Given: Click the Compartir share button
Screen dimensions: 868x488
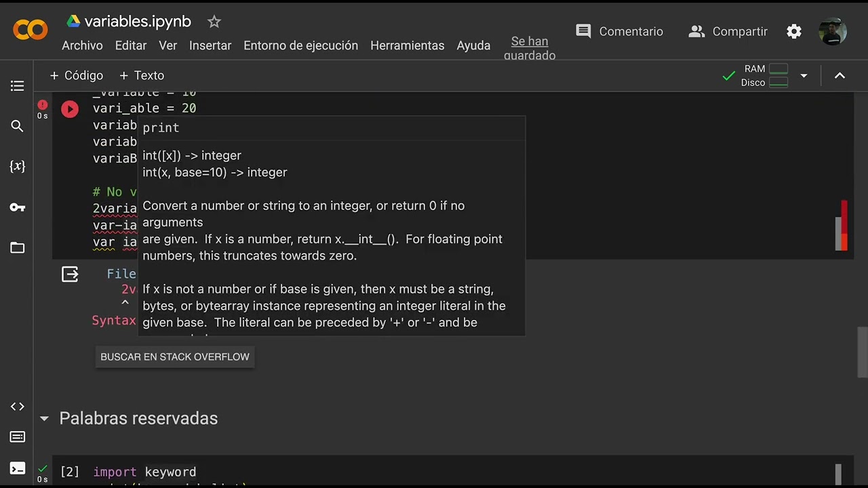Looking at the screenshot, I should (x=728, y=31).
